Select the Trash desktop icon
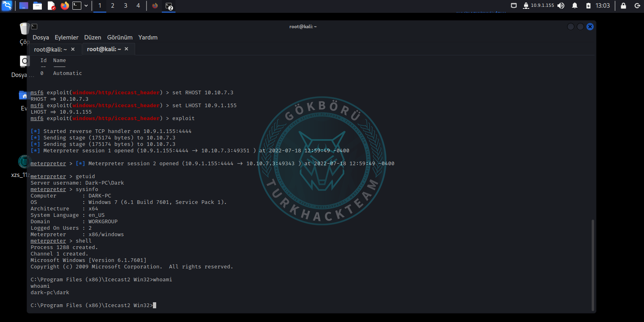The width and height of the screenshot is (644, 322). pyautogui.click(x=24, y=32)
